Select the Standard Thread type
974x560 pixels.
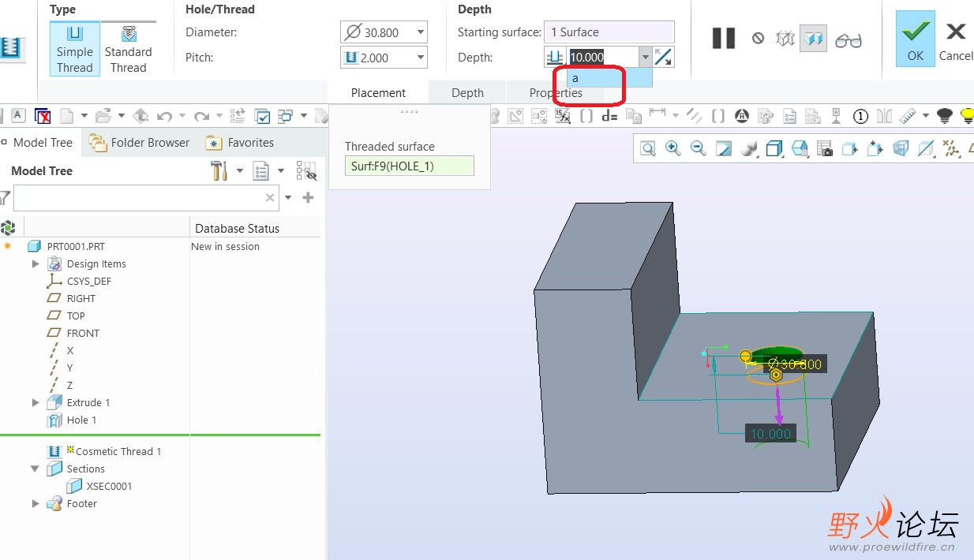[x=129, y=49]
